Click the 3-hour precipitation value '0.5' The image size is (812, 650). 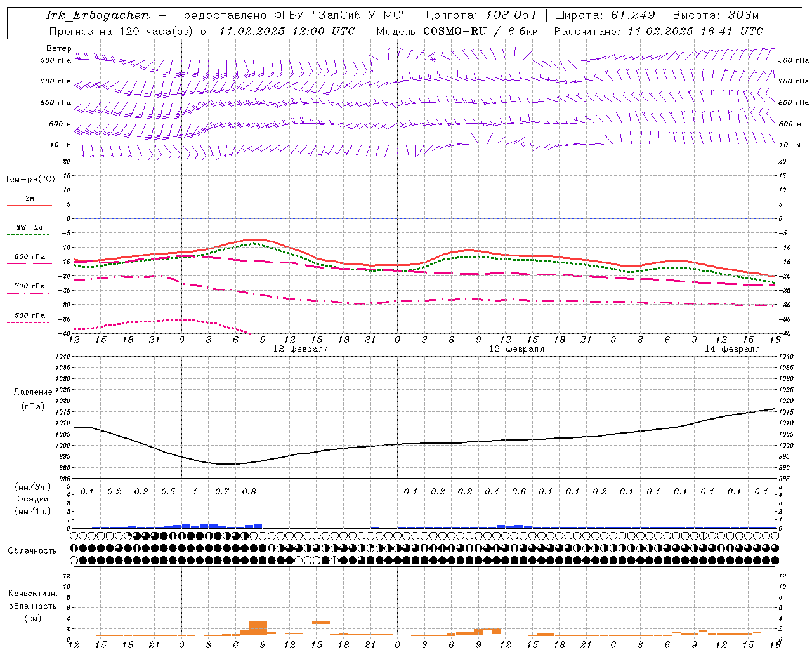[x=168, y=492]
